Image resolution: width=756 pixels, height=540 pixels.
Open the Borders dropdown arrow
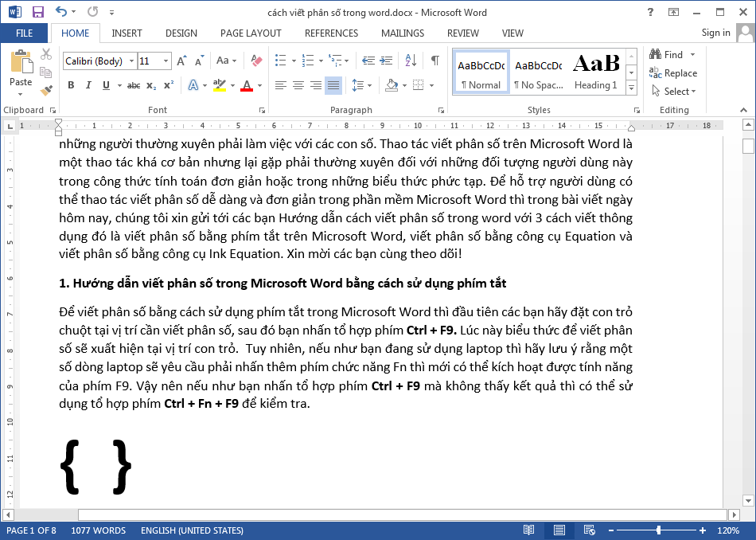[431, 85]
